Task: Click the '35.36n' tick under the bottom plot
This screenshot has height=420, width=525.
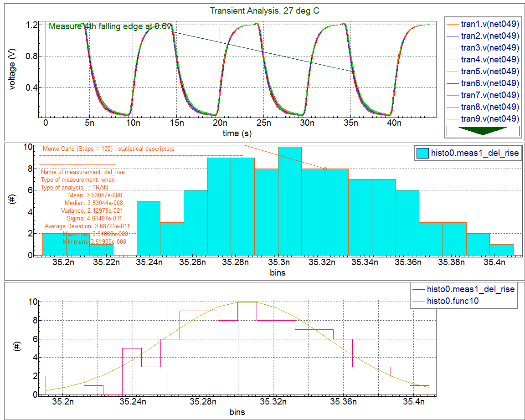Action: [343, 402]
